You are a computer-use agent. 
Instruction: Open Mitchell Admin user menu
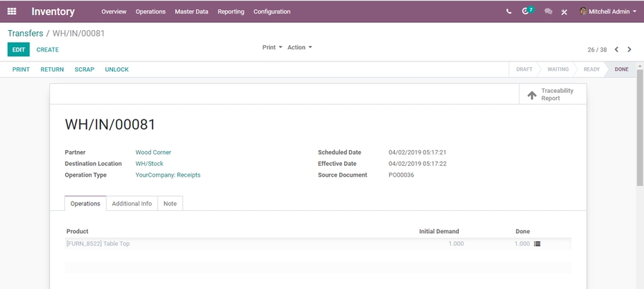608,11
